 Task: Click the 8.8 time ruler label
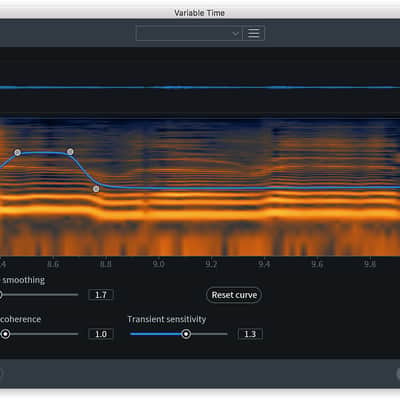coord(106,264)
